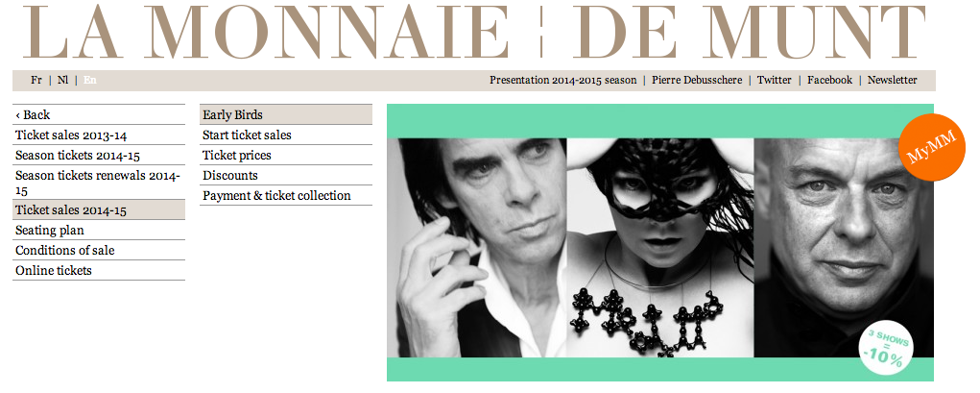The width and height of the screenshot is (980, 393).
Task: Select Season tickets renewals 2014-15
Action: [99, 183]
